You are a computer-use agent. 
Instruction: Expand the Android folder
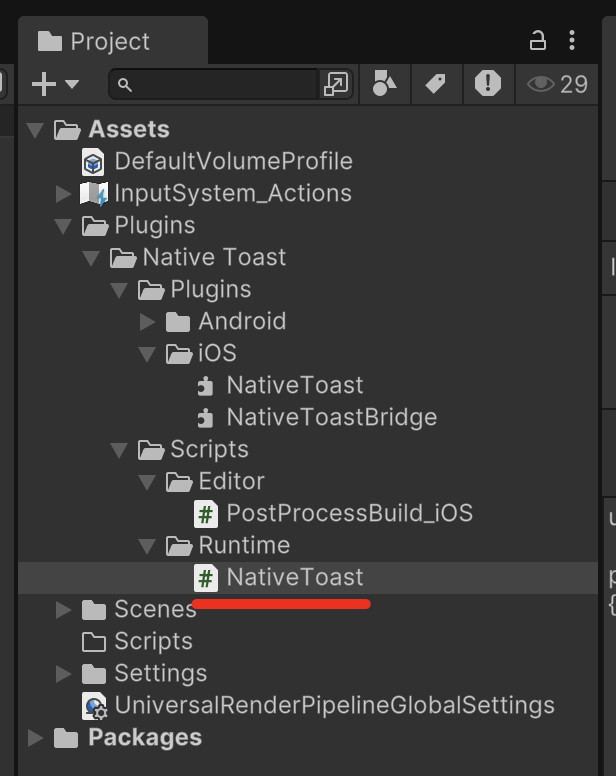point(147,322)
